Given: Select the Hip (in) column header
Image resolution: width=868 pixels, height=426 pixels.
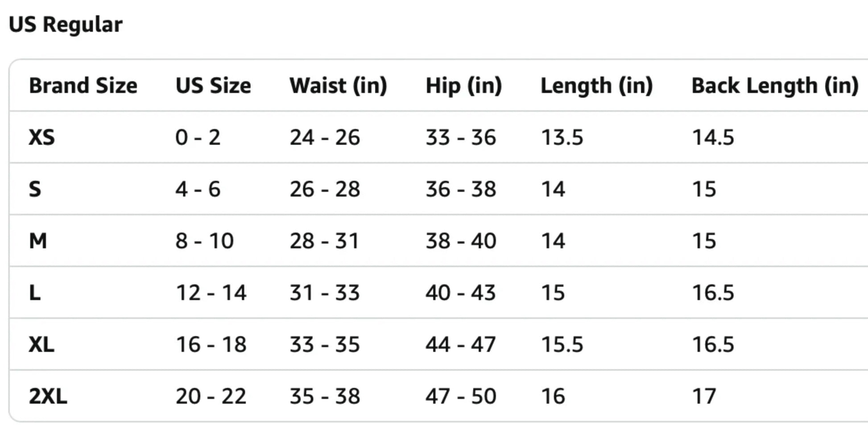Looking at the screenshot, I should tap(463, 85).
